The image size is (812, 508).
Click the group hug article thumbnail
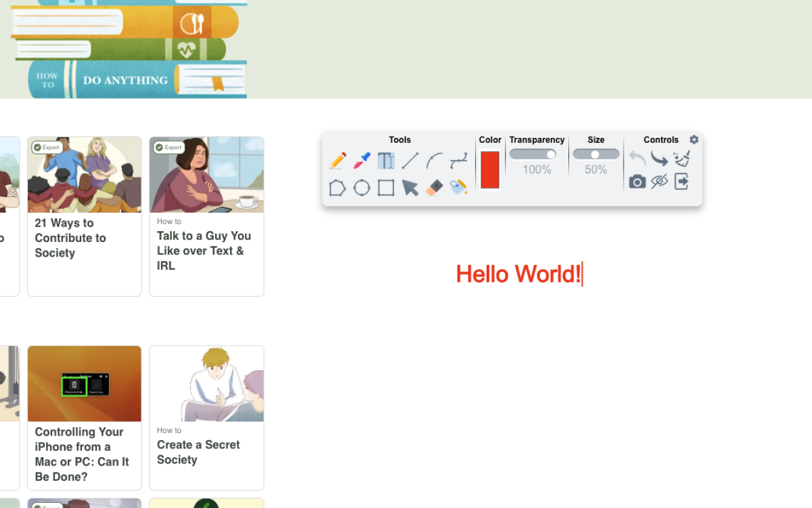(84, 175)
